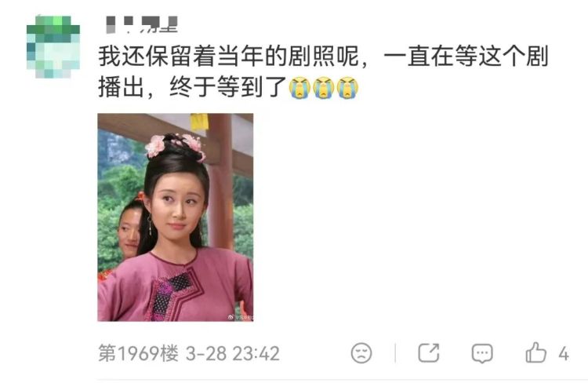This screenshot has height=383, width=588.
Task: Tap the sad-face dislike icon
Action: click(361, 353)
